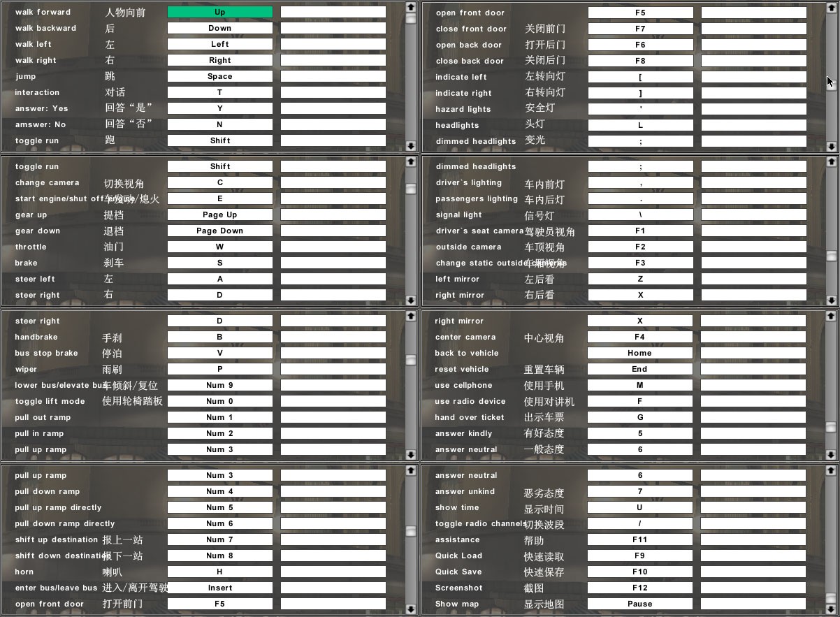Select the / binding for toggle radio channels
The image size is (840, 617).
click(640, 523)
